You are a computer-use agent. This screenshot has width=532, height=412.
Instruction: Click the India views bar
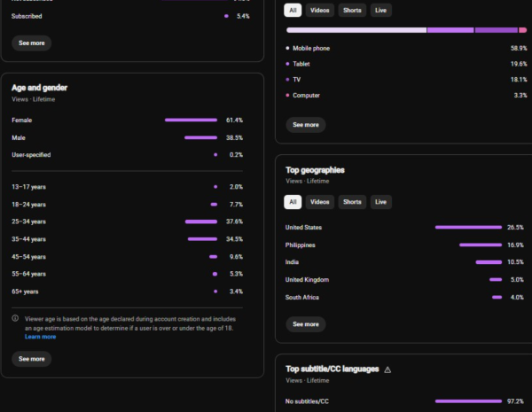[x=489, y=262]
